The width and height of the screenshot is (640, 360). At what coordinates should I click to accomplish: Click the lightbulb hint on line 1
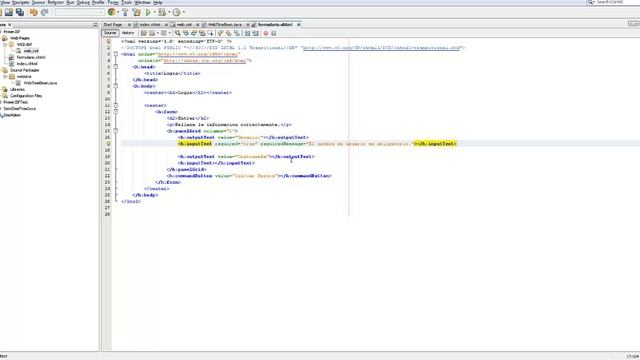[x=108, y=41]
